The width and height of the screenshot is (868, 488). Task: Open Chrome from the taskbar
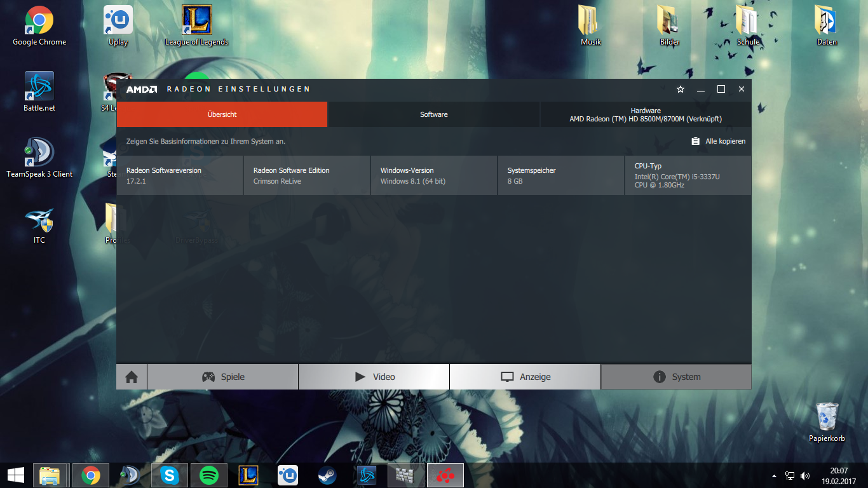tap(90, 475)
